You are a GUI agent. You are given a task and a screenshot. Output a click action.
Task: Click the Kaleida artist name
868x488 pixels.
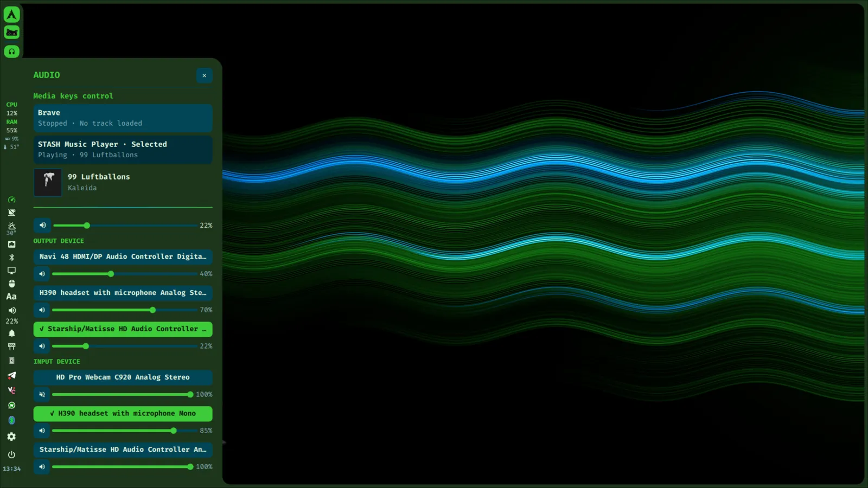point(82,188)
